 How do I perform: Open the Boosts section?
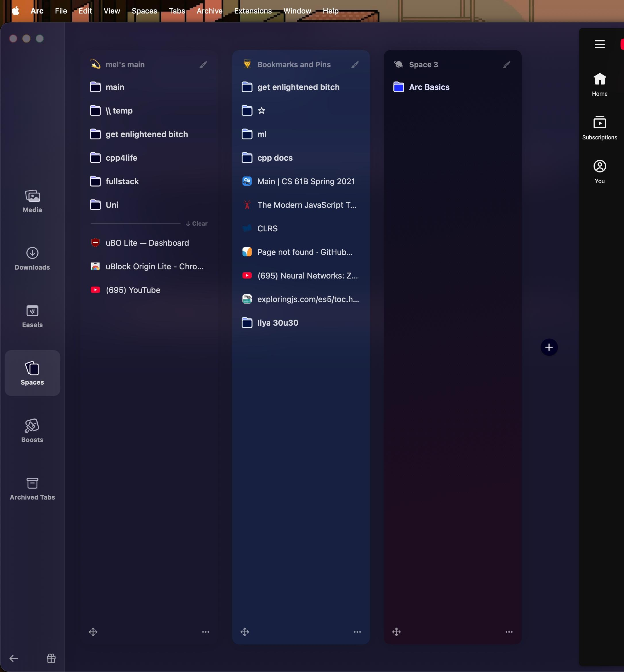(x=32, y=431)
